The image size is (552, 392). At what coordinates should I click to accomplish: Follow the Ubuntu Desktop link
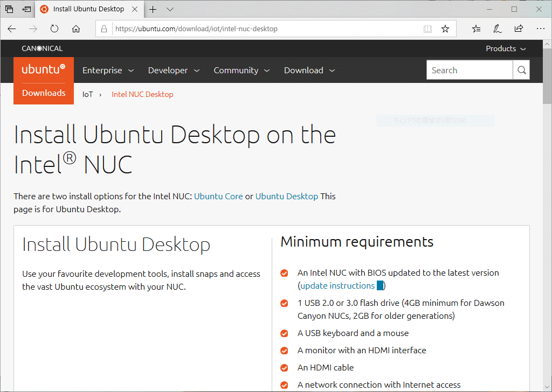287,196
